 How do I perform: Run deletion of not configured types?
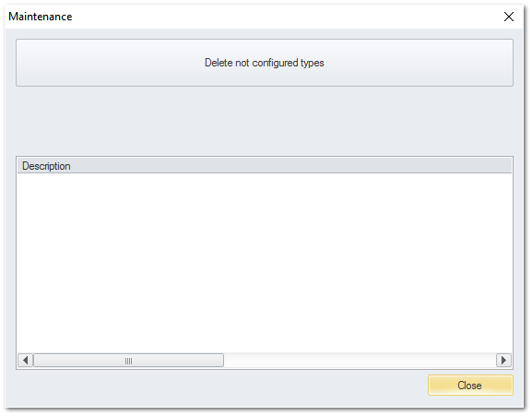265,63
